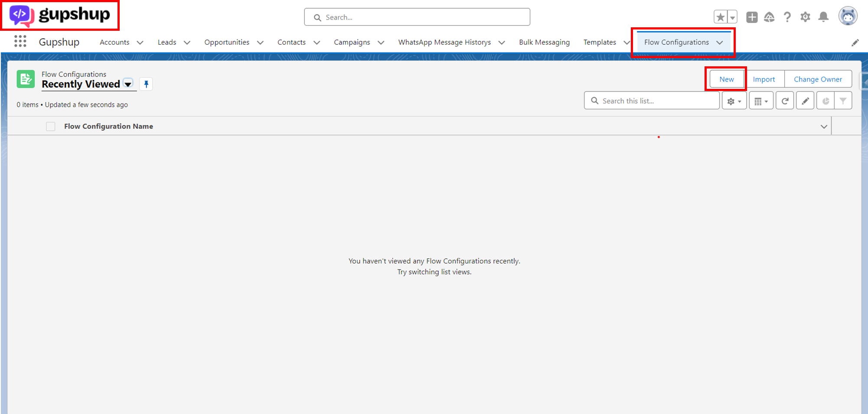Click the New button
This screenshot has width=868, height=414.
(x=727, y=79)
